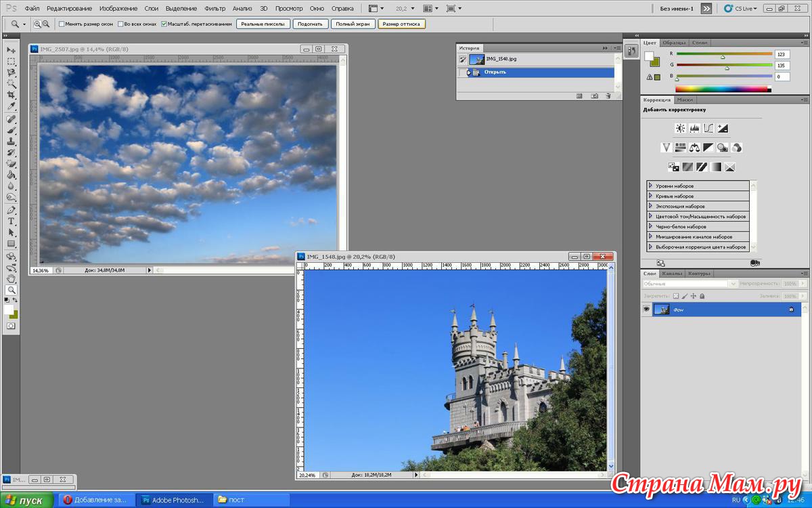Select the Move tool in toolbox
The image size is (812, 508).
click(x=11, y=50)
